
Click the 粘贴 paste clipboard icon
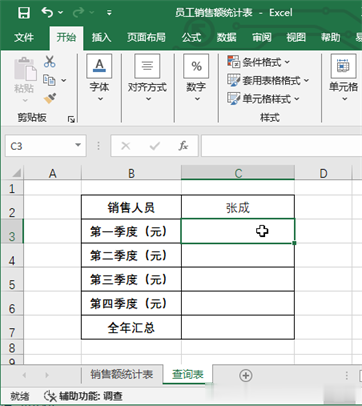click(x=25, y=69)
